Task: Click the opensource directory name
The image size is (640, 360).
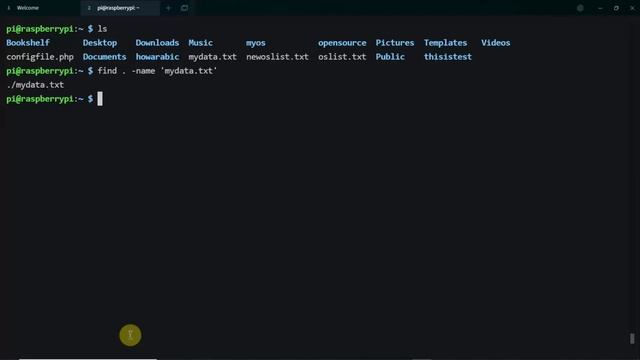Action: [342, 43]
